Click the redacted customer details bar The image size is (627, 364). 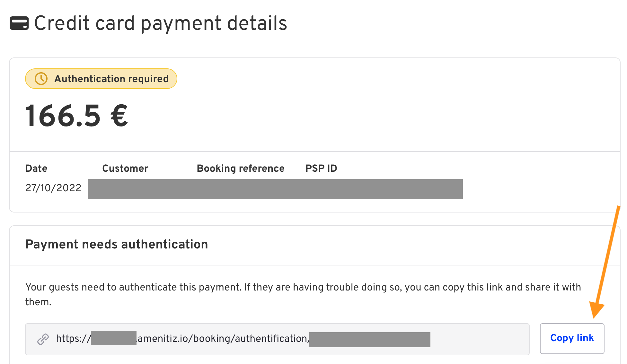coord(275,189)
